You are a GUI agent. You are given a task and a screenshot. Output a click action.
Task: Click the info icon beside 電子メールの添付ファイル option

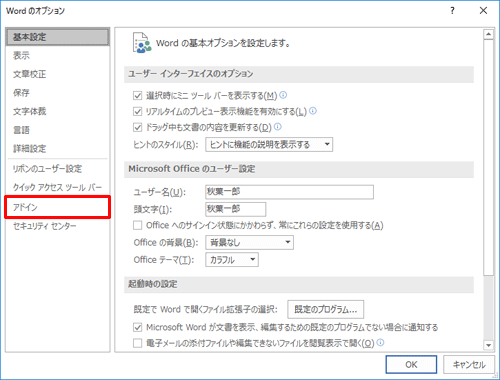[x=380, y=342]
